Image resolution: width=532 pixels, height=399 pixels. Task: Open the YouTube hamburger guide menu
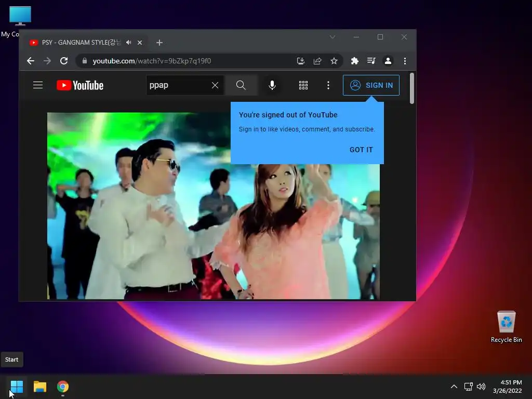tap(38, 85)
